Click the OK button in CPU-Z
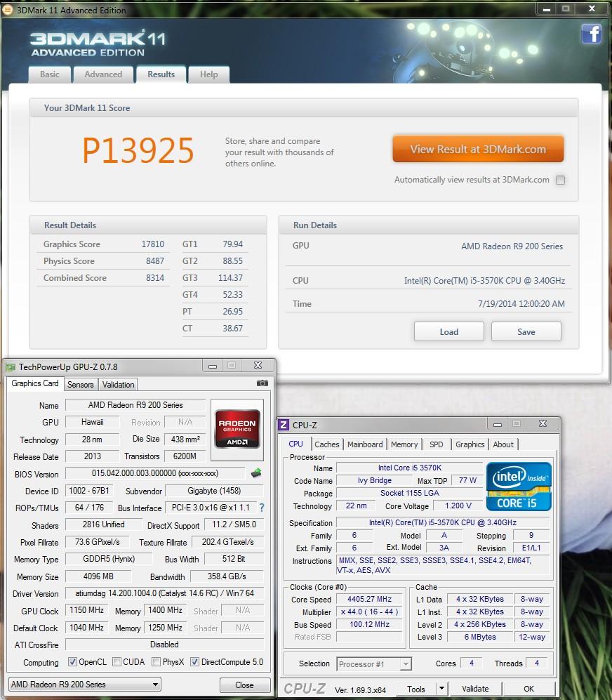 click(x=528, y=689)
